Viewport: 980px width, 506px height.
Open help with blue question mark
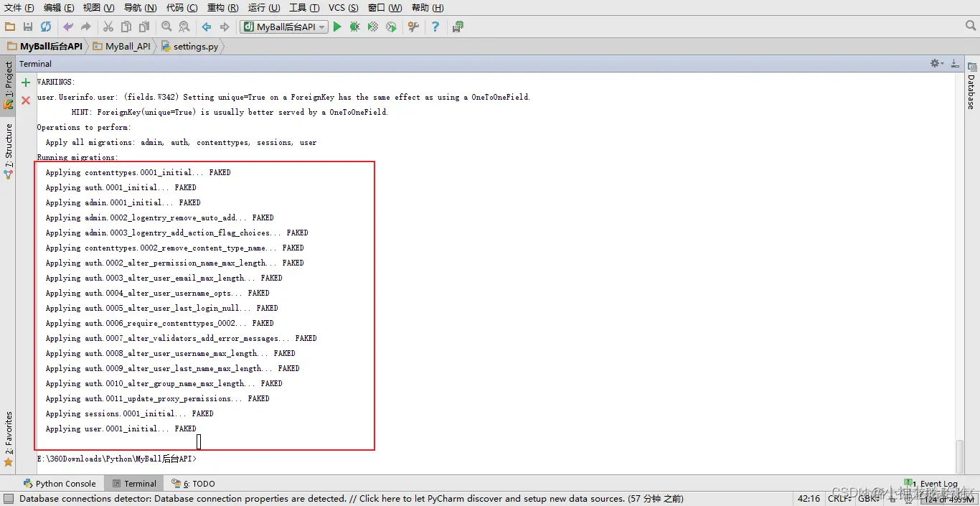pos(435,27)
